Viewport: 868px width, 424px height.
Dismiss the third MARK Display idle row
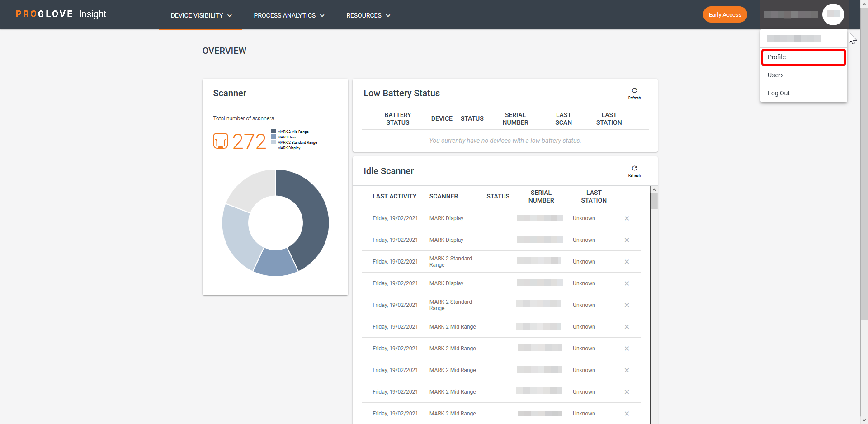click(x=627, y=283)
